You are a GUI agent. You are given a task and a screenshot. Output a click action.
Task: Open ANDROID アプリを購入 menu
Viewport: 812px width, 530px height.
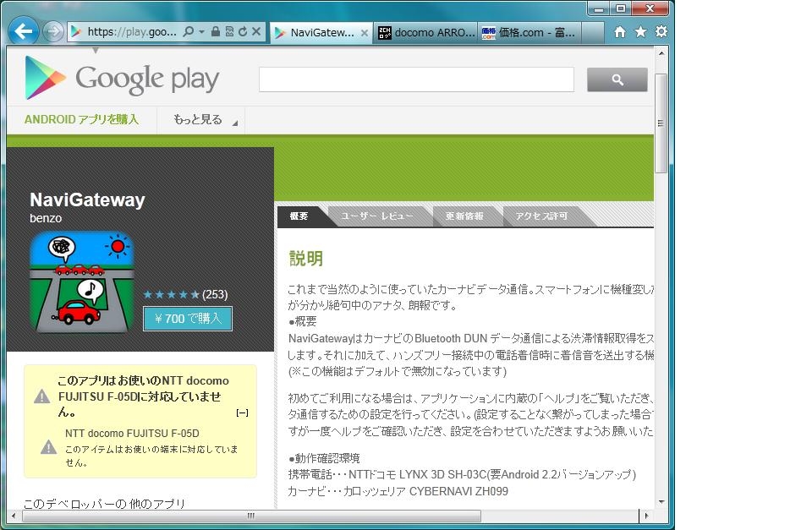tap(81, 119)
